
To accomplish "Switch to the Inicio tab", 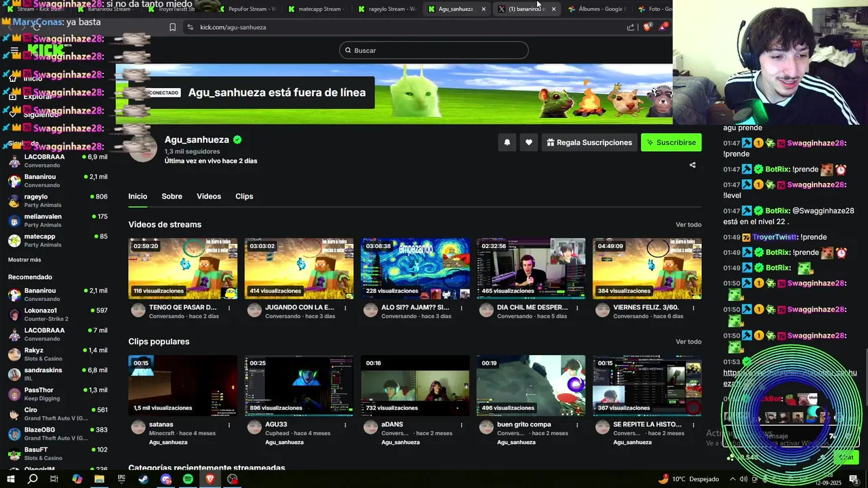I will (138, 197).
